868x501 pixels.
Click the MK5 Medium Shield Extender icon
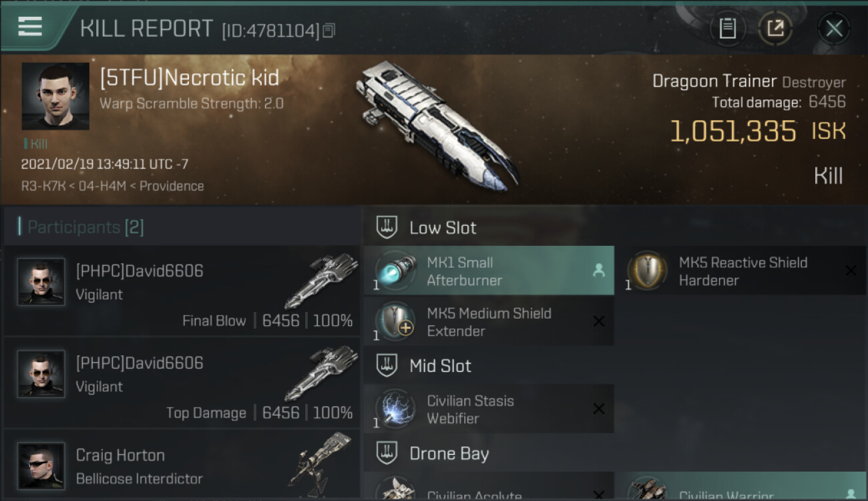(x=395, y=321)
